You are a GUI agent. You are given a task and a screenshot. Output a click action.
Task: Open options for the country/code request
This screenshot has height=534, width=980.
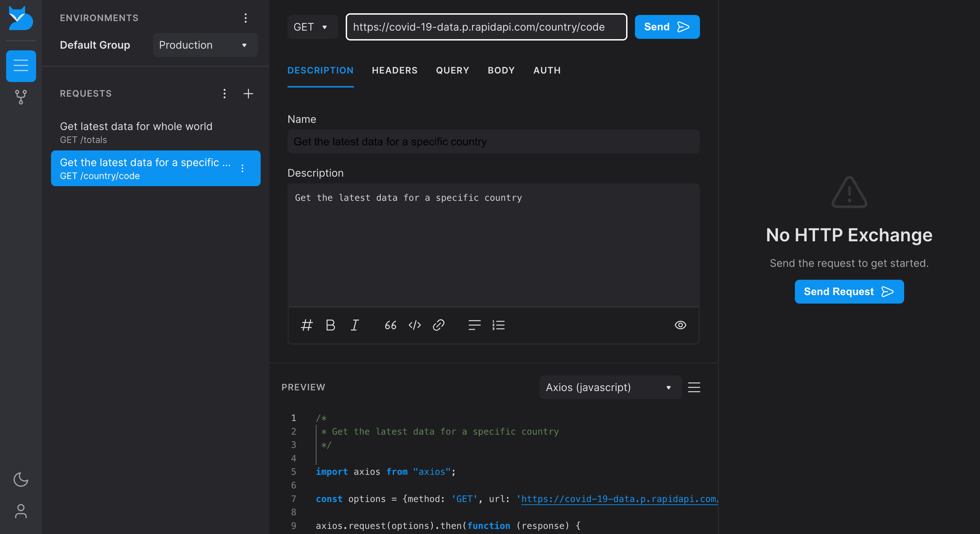[x=242, y=168]
